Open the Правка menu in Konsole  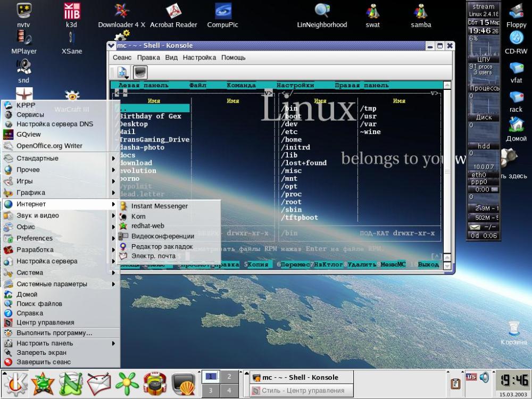[x=148, y=57]
